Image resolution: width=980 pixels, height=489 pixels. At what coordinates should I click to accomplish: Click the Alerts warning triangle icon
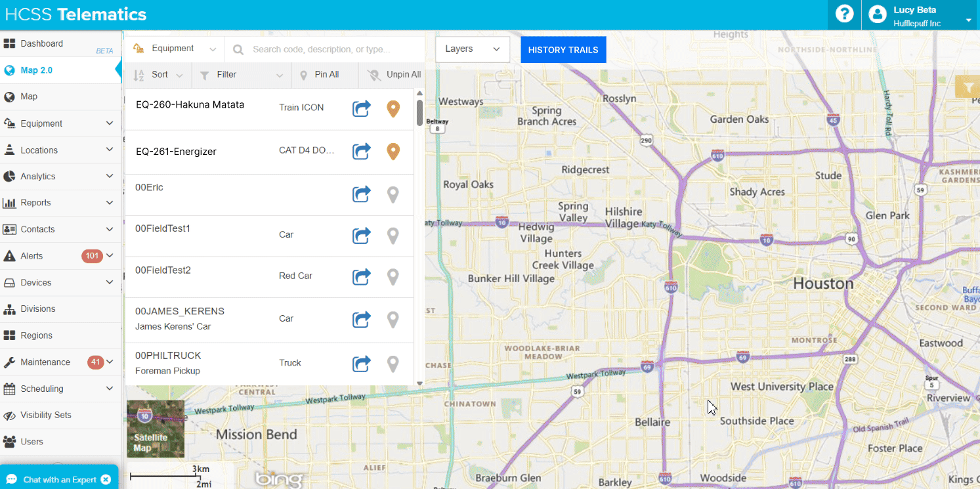click(9, 256)
